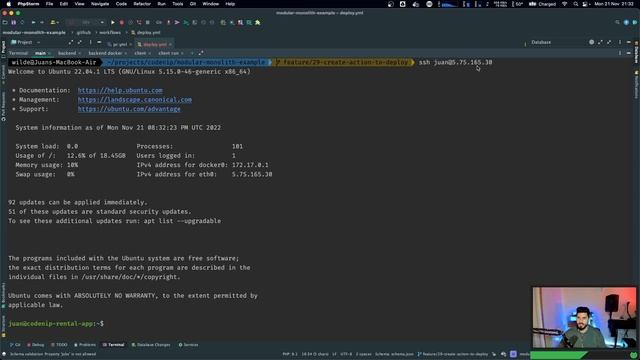The width and height of the screenshot is (640, 360).
Task: Hide the Database panel with minimize icon
Action: [629, 42]
